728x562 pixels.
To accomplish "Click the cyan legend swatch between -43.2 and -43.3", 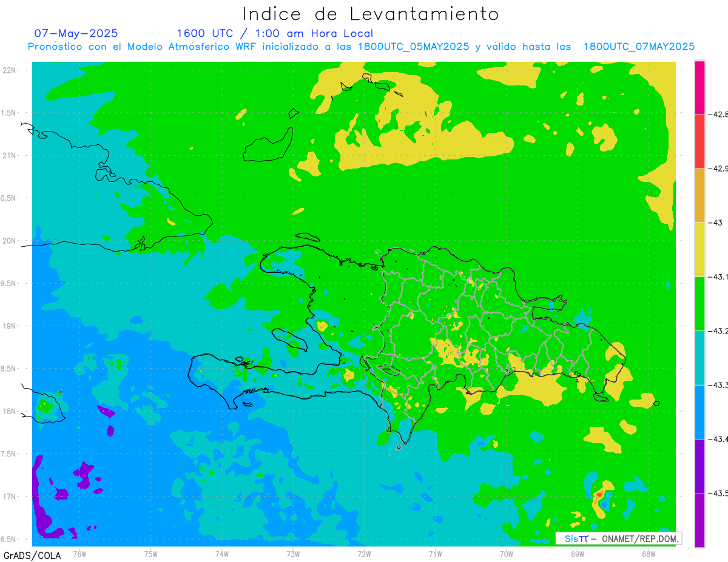I will pos(699,357).
